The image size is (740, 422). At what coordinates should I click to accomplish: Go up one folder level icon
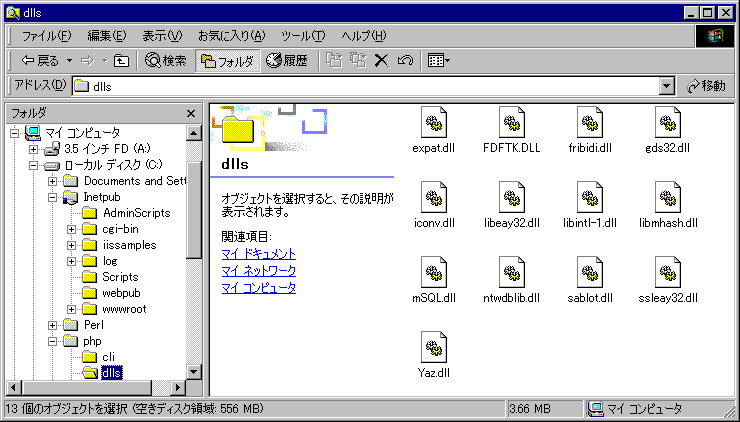tap(121, 60)
